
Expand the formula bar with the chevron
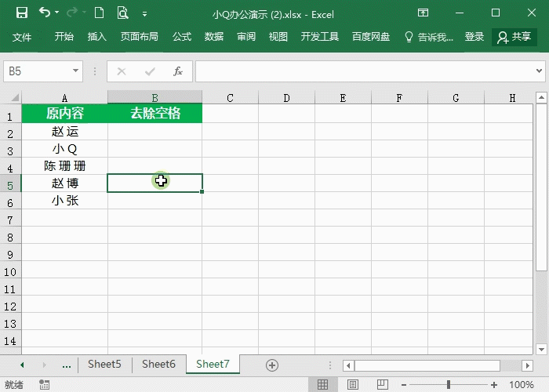point(540,71)
